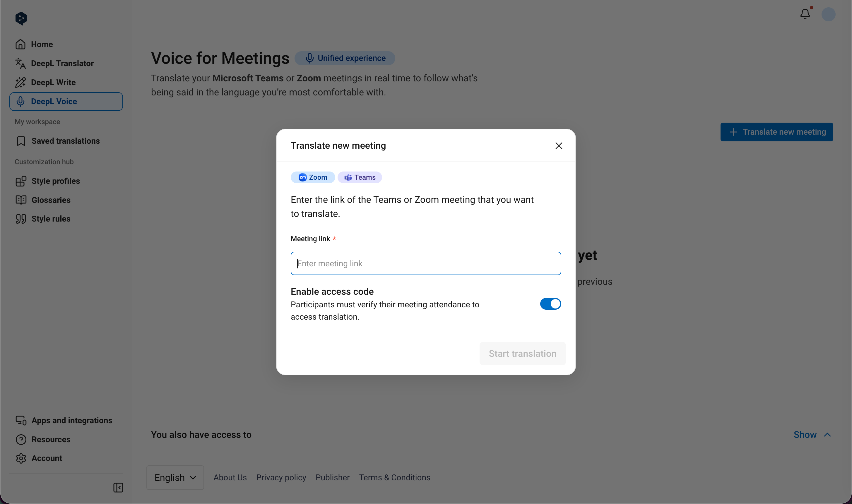
Task: Collapse the sidebar
Action: click(x=118, y=488)
